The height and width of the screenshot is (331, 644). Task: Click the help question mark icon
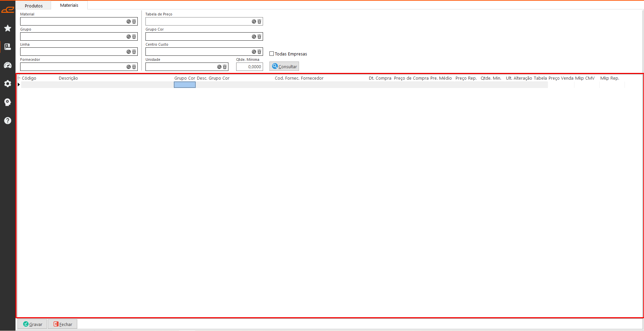8,121
